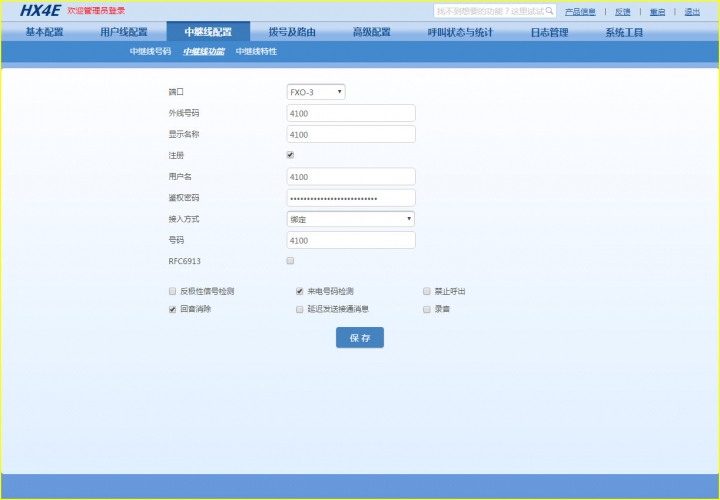720x500 pixels.
Task: Open the 呼叫状态与统计 tab
Action: coord(460,32)
